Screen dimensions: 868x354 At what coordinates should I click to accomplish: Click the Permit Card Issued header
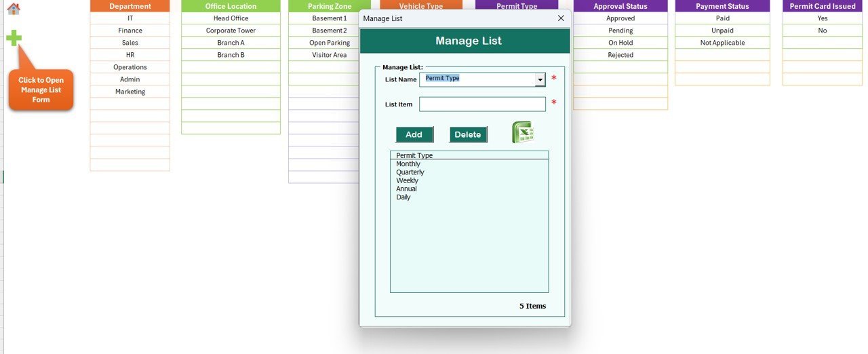tap(823, 6)
